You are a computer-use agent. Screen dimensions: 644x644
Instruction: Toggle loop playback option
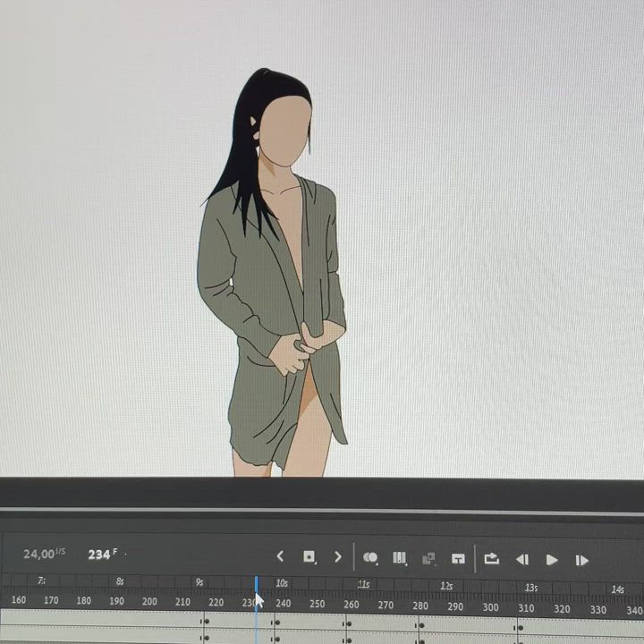pos(492,558)
